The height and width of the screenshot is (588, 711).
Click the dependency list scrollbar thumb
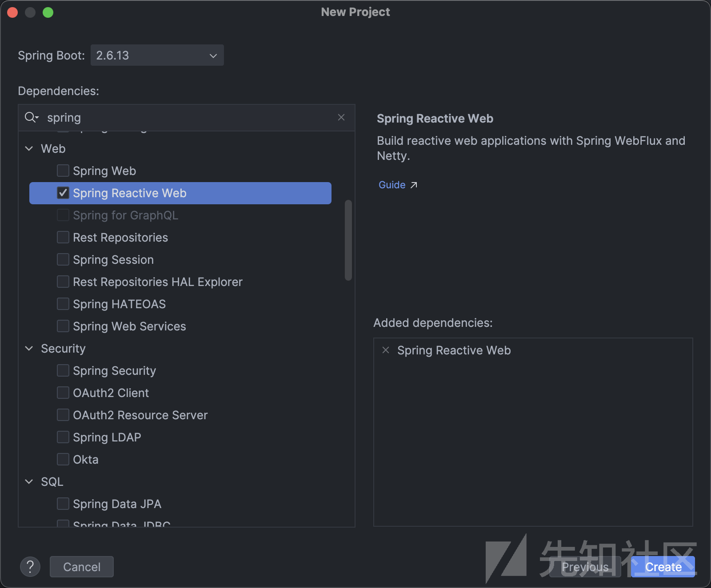pyautogui.click(x=348, y=240)
